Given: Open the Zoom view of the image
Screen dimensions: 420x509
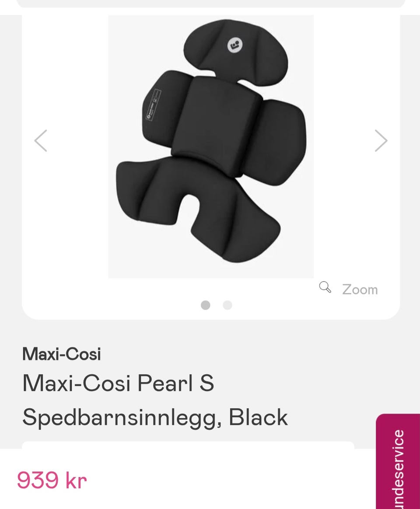Looking at the screenshot, I should (x=360, y=289).
